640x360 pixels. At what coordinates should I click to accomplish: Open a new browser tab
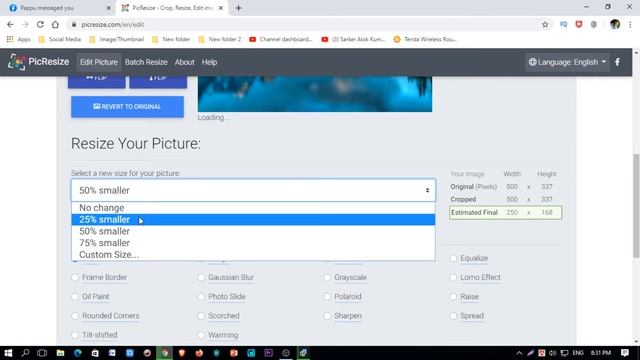pyautogui.click(x=238, y=8)
